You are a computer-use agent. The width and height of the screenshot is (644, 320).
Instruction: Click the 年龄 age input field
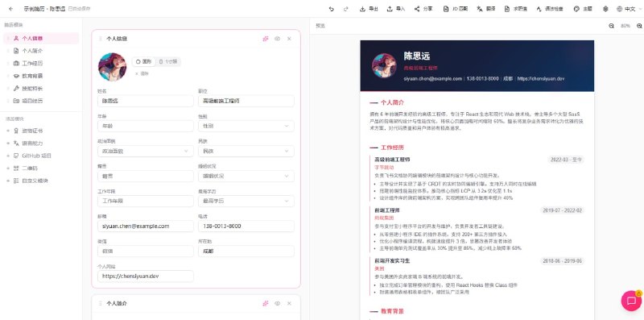[x=146, y=126]
